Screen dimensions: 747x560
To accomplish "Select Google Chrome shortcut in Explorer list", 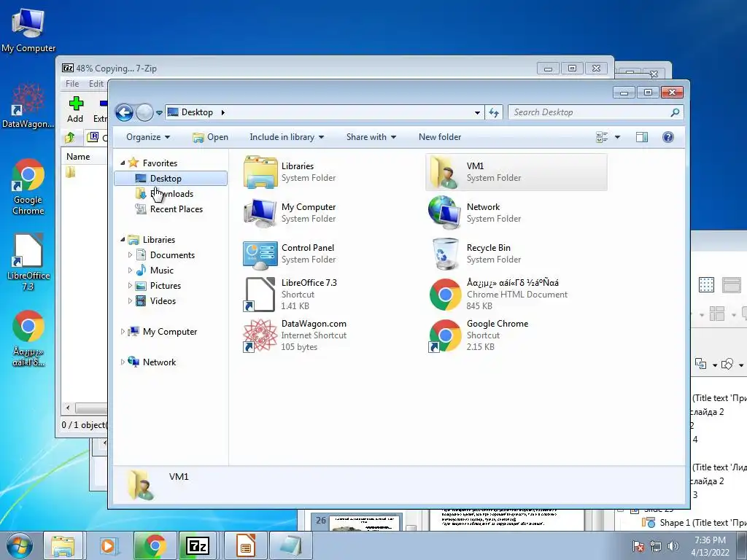I will point(445,335).
